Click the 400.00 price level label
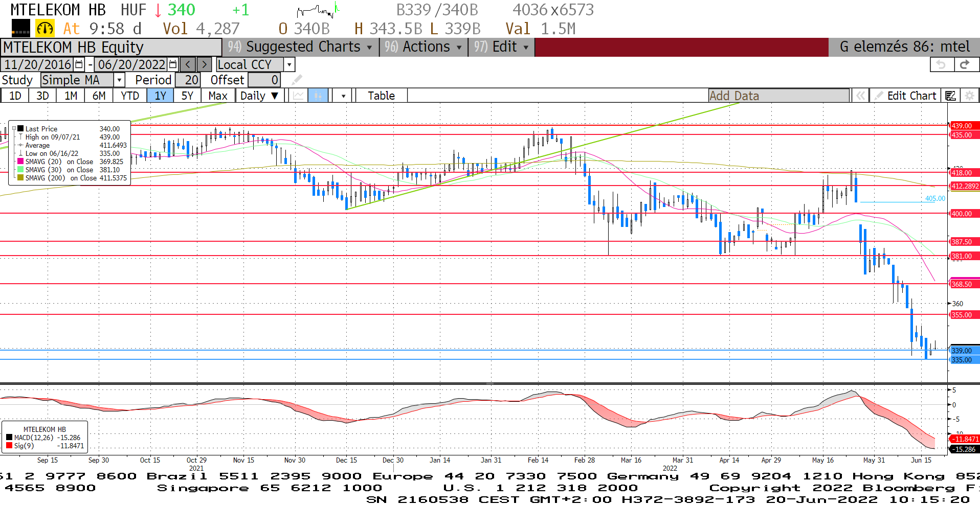This screenshot has height=528, width=980. pyautogui.click(x=964, y=214)
